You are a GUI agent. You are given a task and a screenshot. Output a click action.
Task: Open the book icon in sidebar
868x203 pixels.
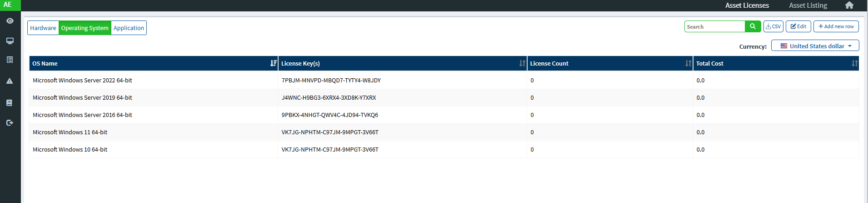(10, 103)
